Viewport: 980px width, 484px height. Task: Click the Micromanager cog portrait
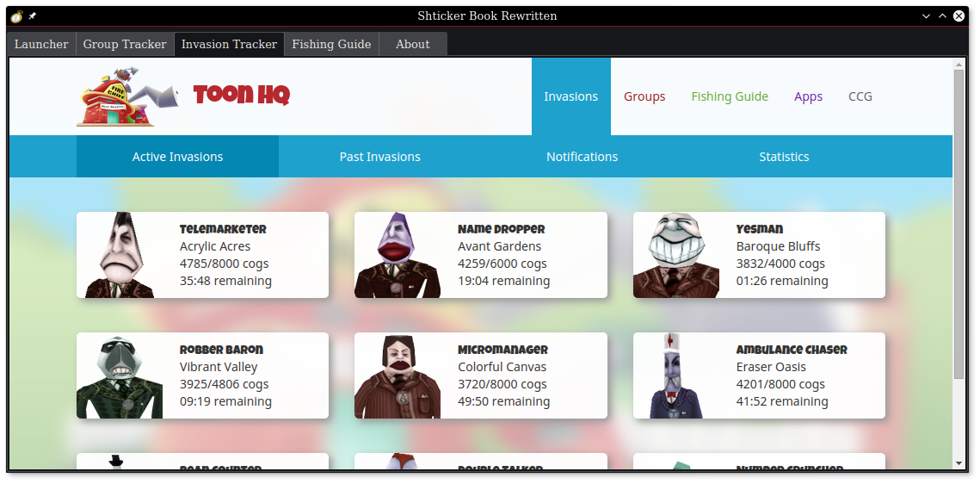tap(398, 375)
